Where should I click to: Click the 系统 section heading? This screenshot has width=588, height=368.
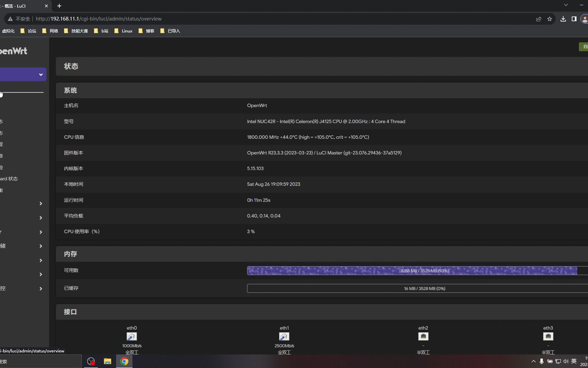[x=70, y=91]
